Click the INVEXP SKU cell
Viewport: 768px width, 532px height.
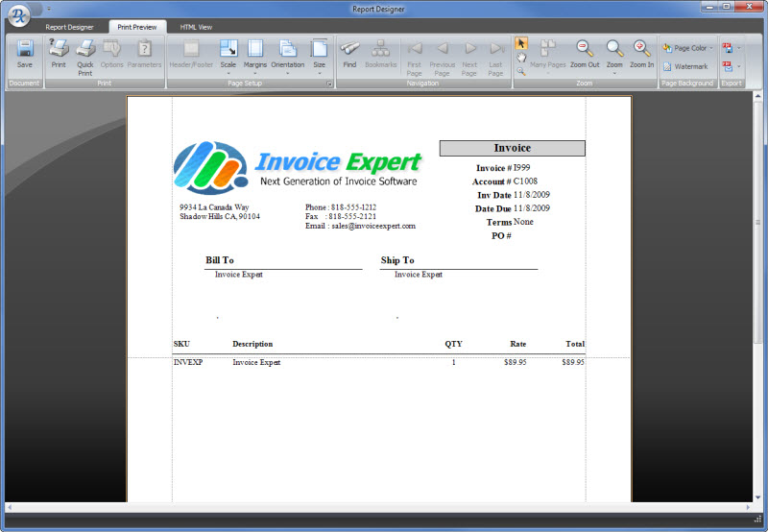188,362
